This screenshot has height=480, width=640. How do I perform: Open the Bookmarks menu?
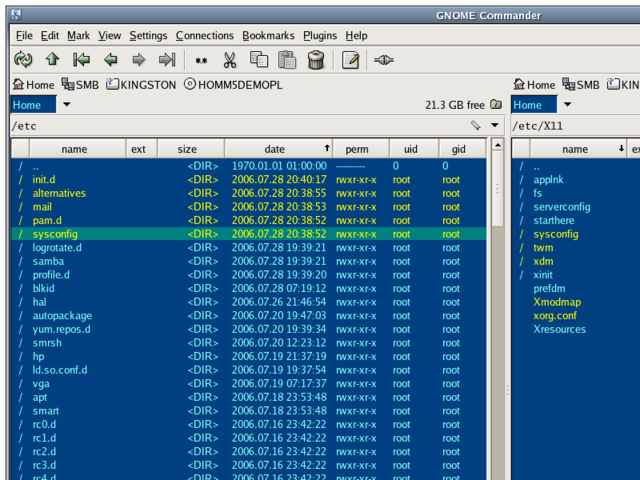click(268, 36)
